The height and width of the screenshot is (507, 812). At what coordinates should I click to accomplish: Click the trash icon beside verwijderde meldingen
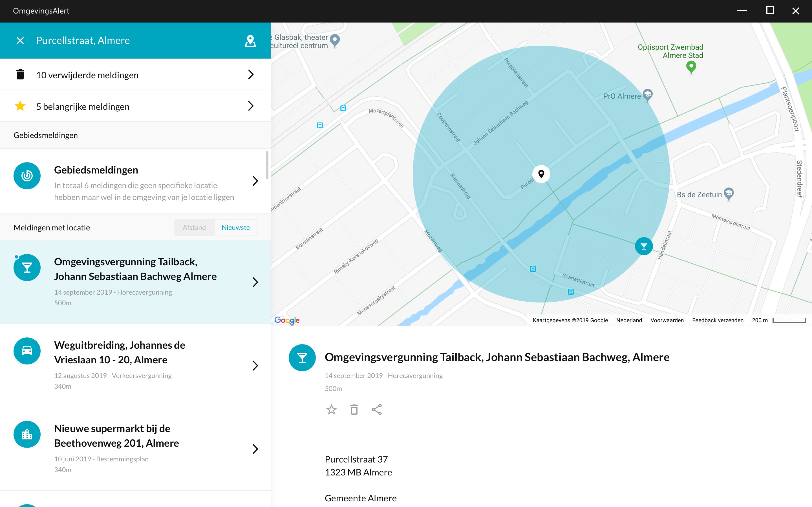pyautogui.click(x=20, y=74)
